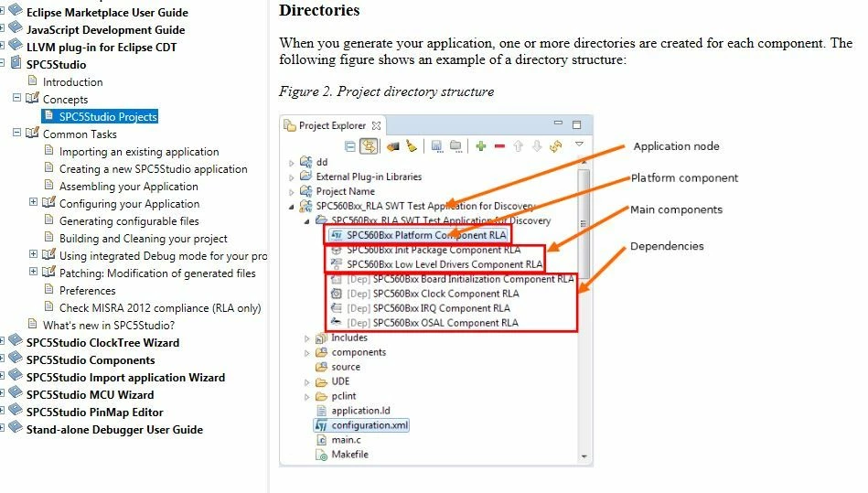This screenshot has width=868, height=493.
Task: Select the SPC5Studio Projects topic
Action: point(108,116)
